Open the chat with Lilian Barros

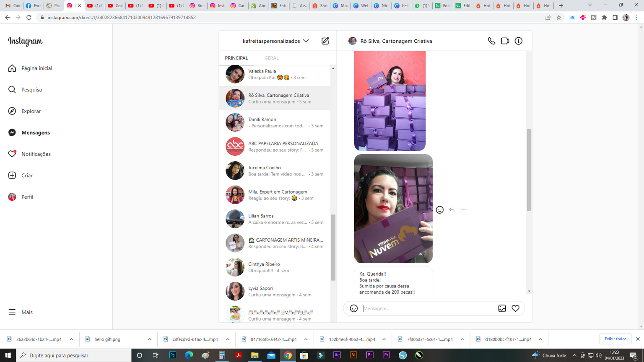(275, 219)
